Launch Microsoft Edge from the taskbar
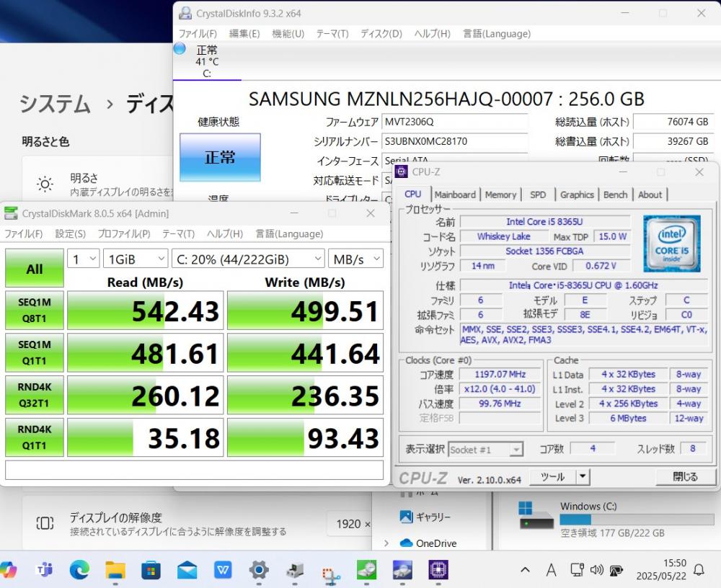This screenshot has height=588, width=721. click(79, 571)
